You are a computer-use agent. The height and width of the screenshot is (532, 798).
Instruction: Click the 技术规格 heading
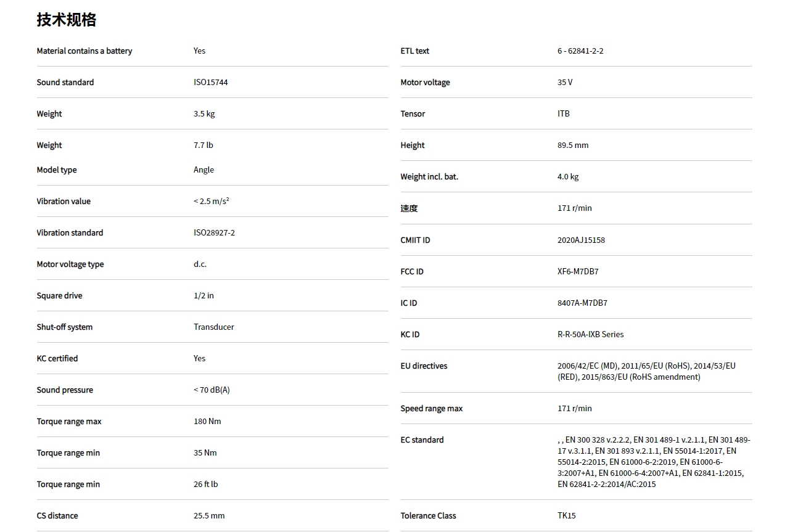pos(67,20)
